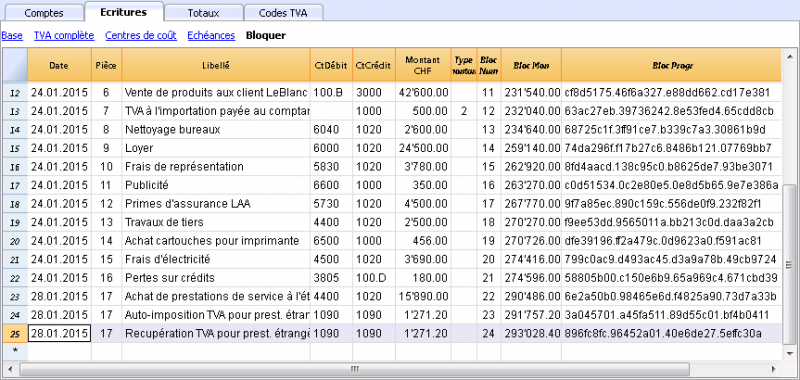Show the Centres de coût view
The height and width of the screenshot is (380, 800).
[141, 36]
